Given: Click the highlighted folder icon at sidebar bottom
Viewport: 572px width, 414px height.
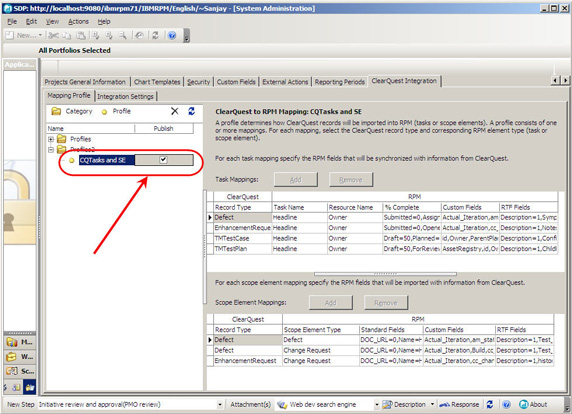Looking at the screenshot, I should tap(30, 387).
